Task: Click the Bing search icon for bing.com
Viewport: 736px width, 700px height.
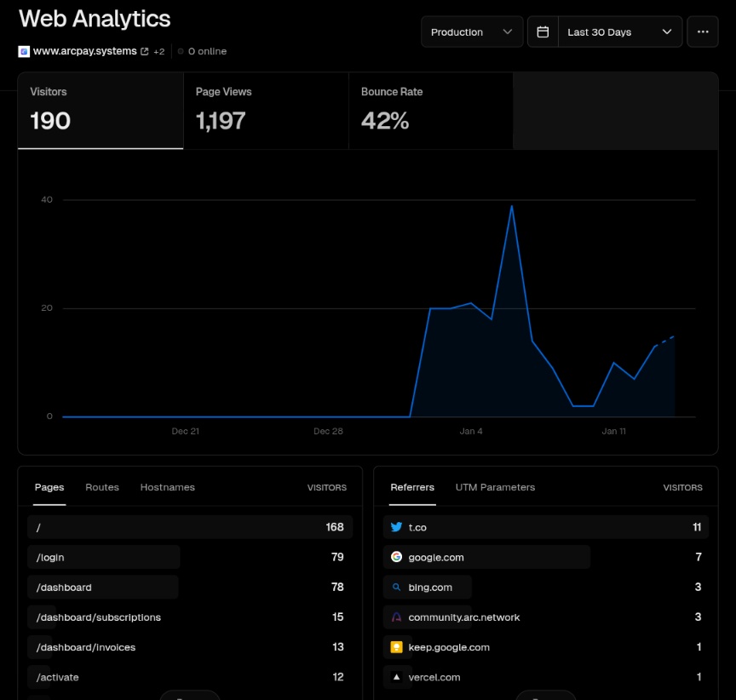Action: [396, 588]
